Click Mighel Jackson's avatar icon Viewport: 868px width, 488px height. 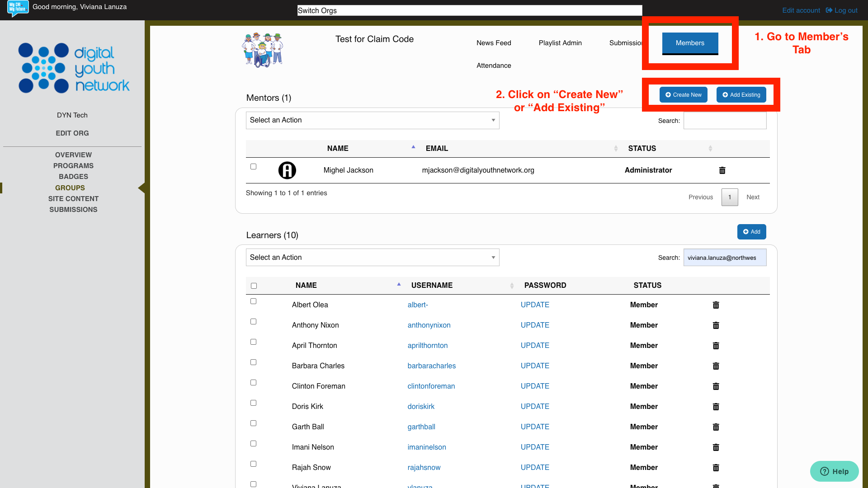coord(287,170)
